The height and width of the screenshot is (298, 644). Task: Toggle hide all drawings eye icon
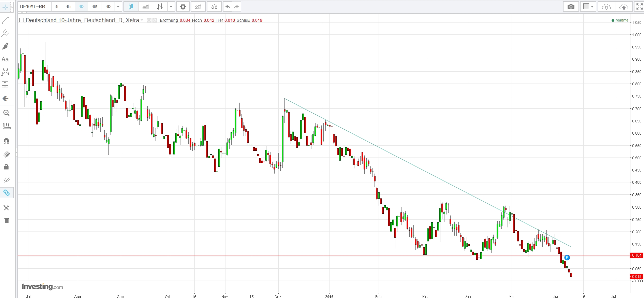point(6,180)
